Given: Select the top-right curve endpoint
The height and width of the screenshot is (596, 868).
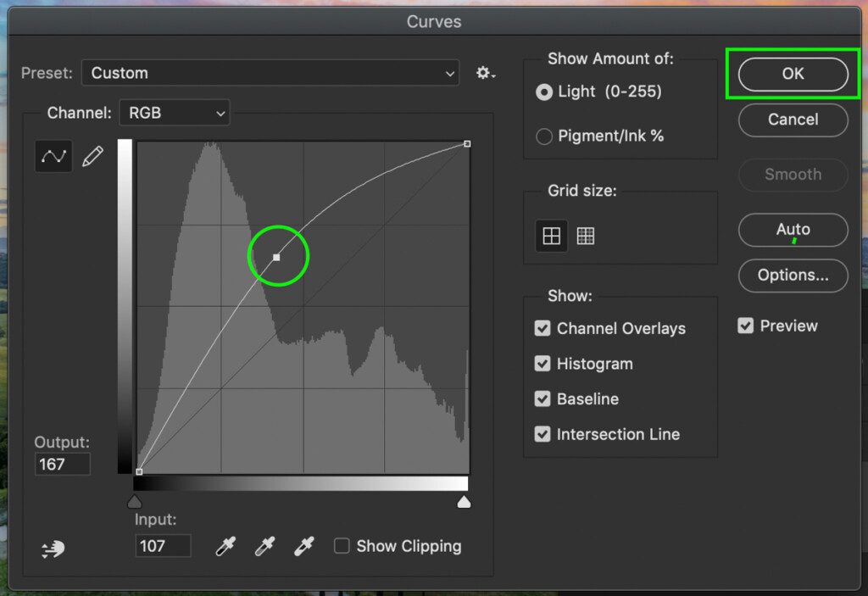Looking at the screenshot, I should 467,144.
